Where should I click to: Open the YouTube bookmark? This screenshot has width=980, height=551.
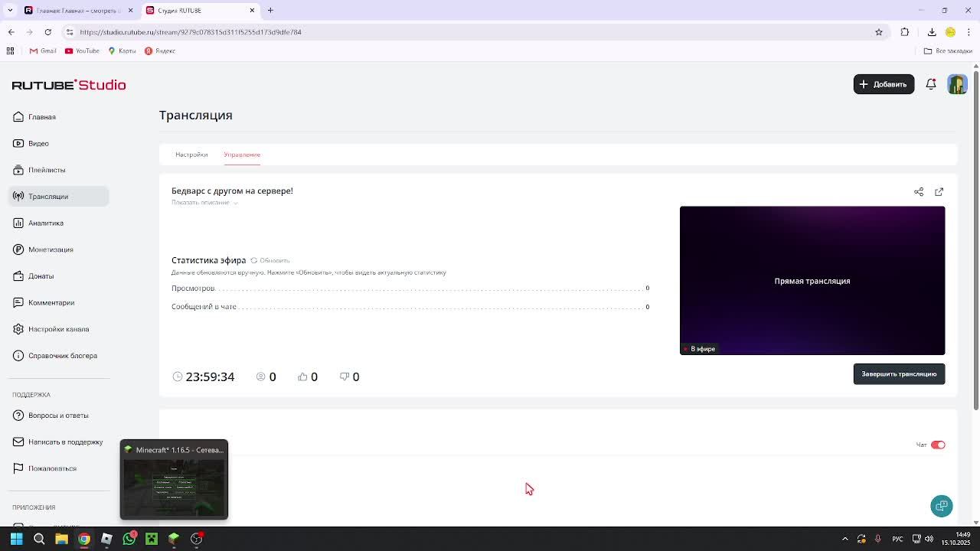pyautogui.click(x=82, y=51)
